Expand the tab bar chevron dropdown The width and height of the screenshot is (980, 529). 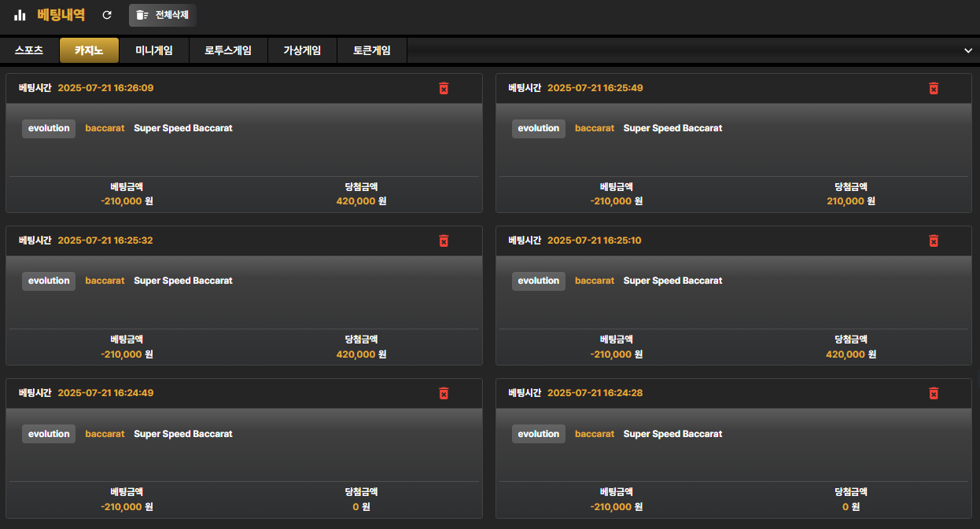(x=968, y=50)
